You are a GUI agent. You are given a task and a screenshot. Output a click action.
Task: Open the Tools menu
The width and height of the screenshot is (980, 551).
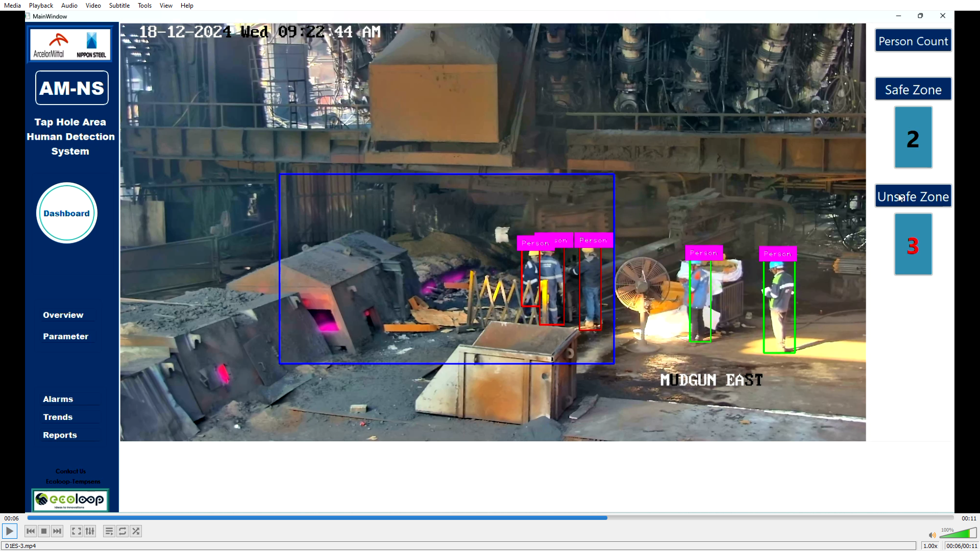[144, 6]
